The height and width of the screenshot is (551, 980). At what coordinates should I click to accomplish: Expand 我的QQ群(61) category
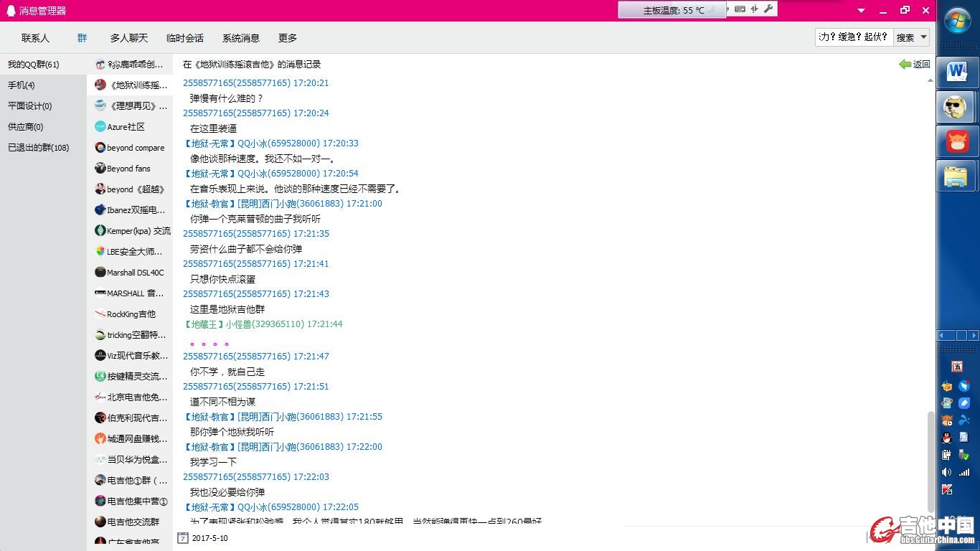(x=34, y=65)
